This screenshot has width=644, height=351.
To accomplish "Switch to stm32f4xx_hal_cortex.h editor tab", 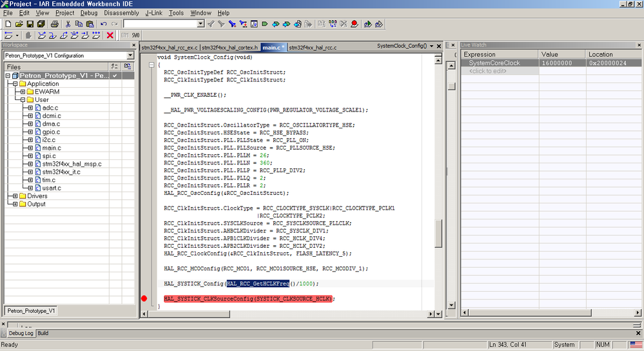I will [x=229, y=48].
